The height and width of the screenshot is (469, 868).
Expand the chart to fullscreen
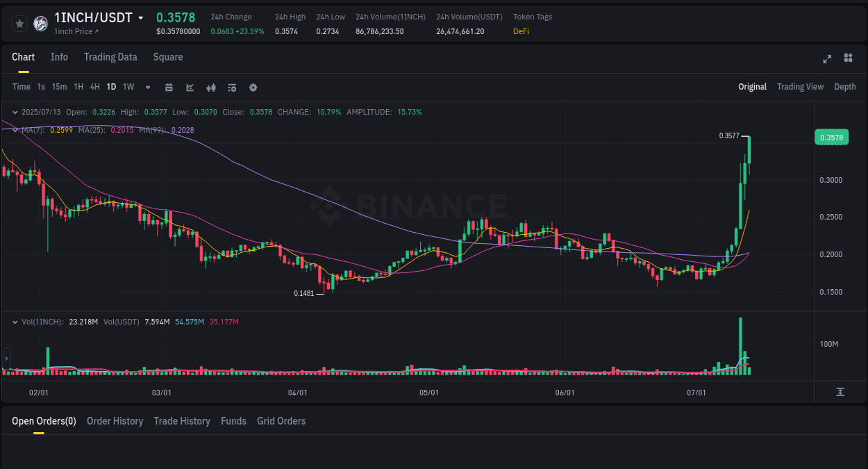point(827,59)
